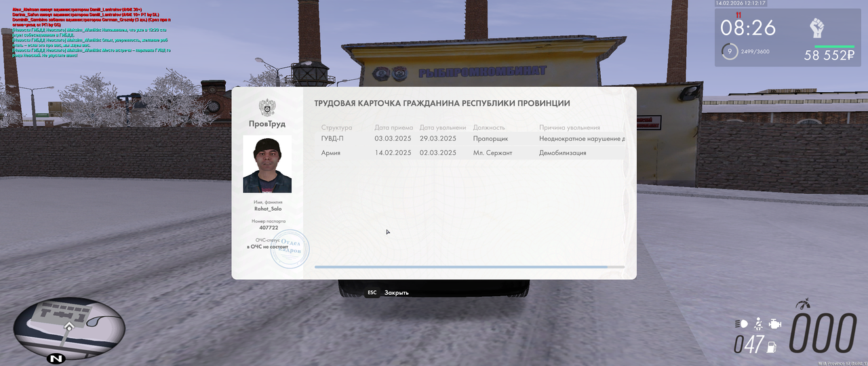Click the Мл. Сержант rank cell

pos(493,153)
